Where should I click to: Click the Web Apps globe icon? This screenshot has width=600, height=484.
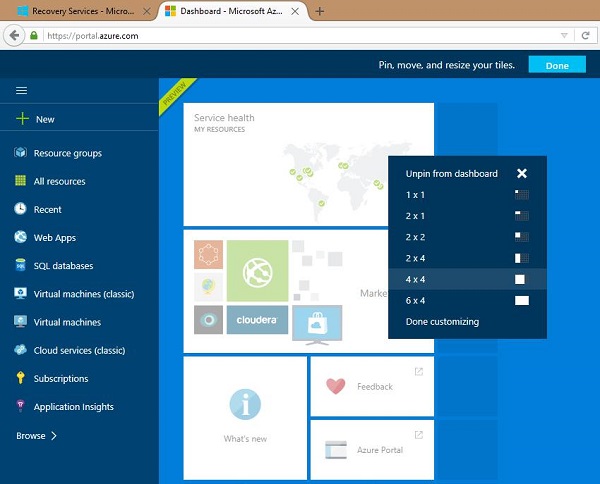click(x=20, y=238)
